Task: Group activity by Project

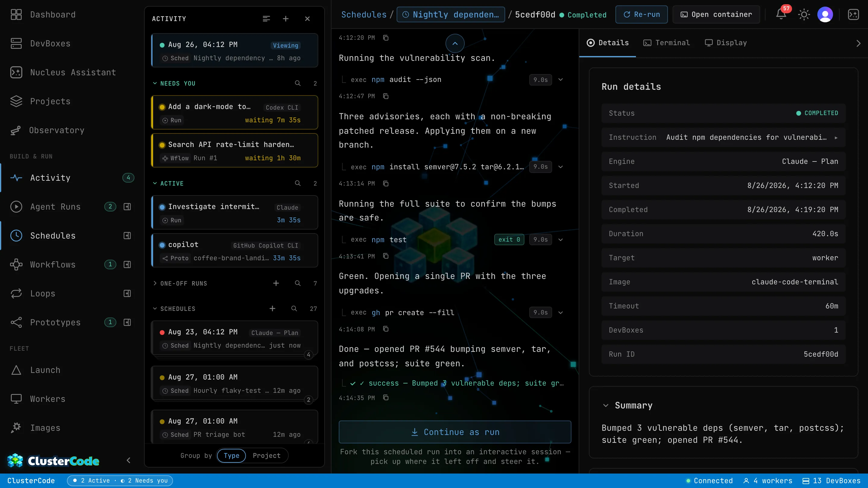Action: click(x=266, y=456)
